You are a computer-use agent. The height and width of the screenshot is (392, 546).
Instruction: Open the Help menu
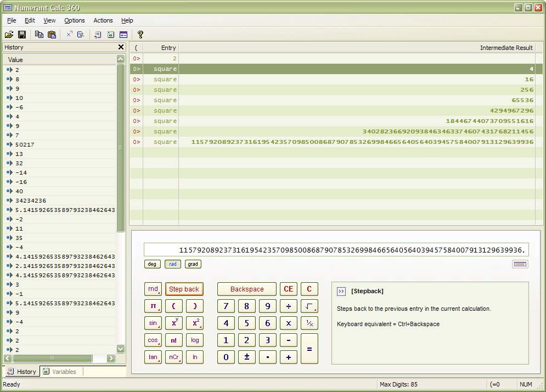click(127, 20)
